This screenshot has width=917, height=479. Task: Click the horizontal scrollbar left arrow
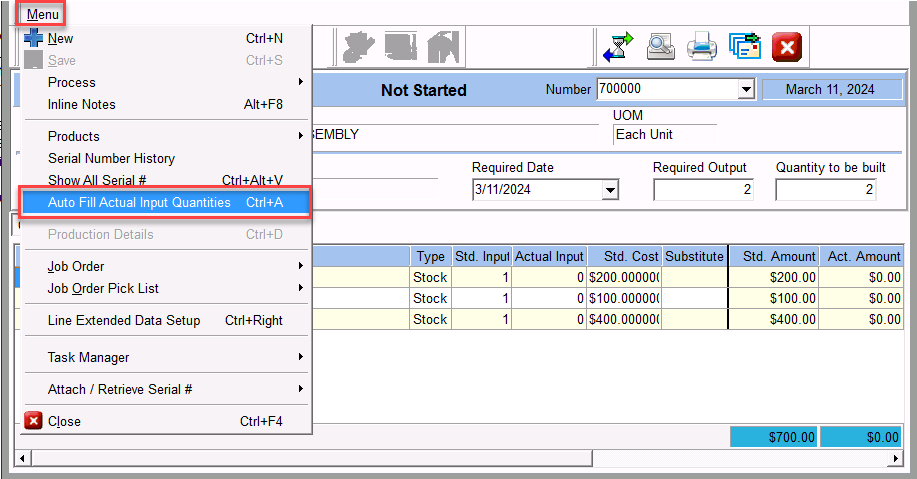21,458
